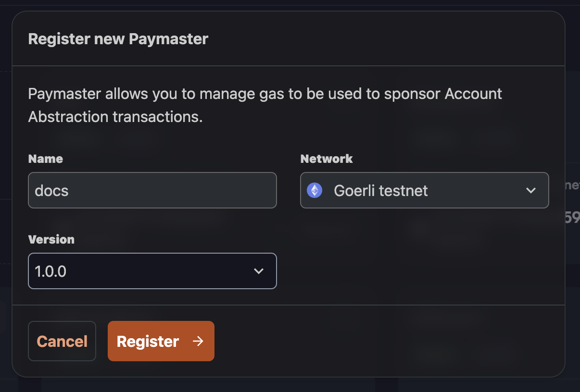The height and width of the screenshot is (392, 580).
Task: Click the Paymaster description text
Action: [265, 105]
